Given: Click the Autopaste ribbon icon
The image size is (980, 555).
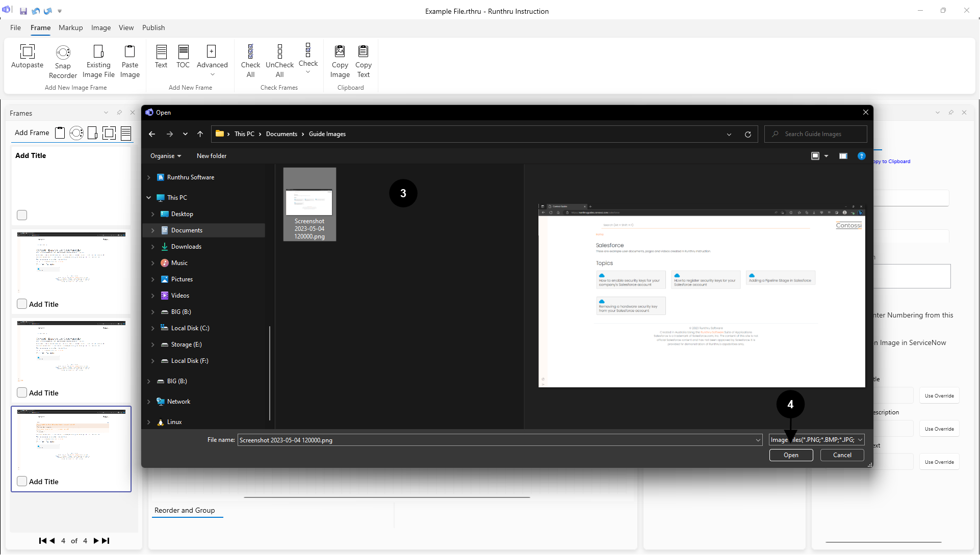Looking at the screenshot, I should point(28,51).
